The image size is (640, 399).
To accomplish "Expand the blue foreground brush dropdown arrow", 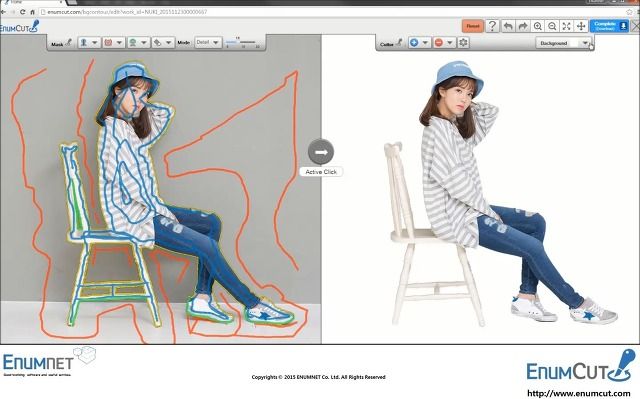I will [x=95, y=42].
